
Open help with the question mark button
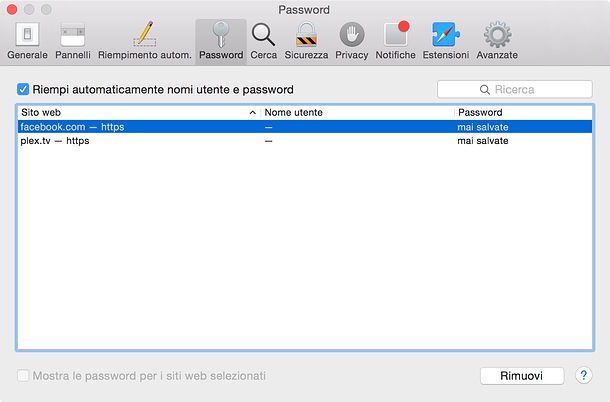584,376
